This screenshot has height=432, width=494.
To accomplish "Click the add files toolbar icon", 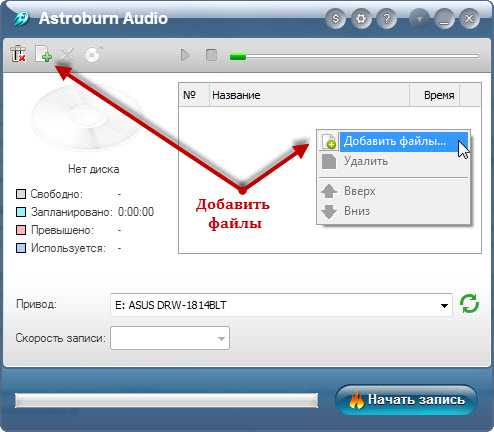I will click(43, 54).
